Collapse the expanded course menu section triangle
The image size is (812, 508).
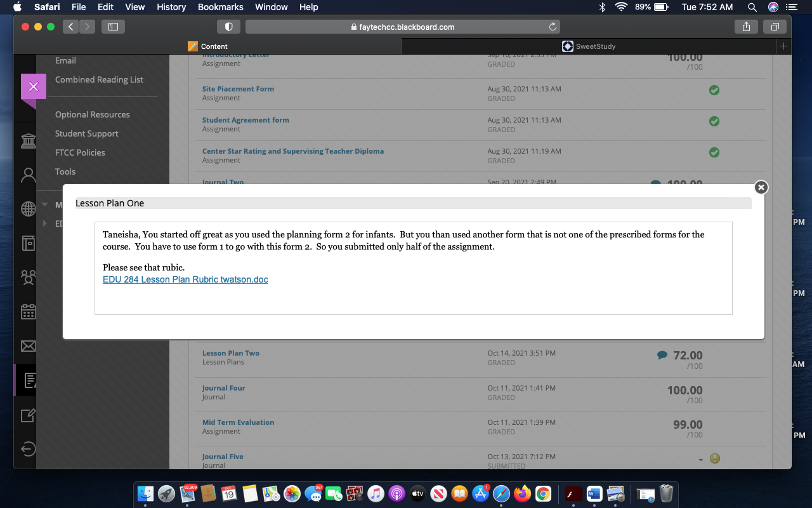coord(45,204)
